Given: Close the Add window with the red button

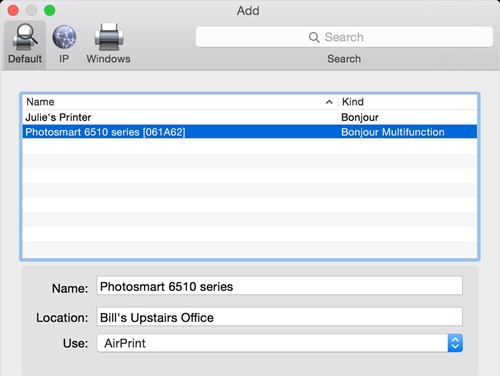Looking at the screenshot, I should [13, 10].
